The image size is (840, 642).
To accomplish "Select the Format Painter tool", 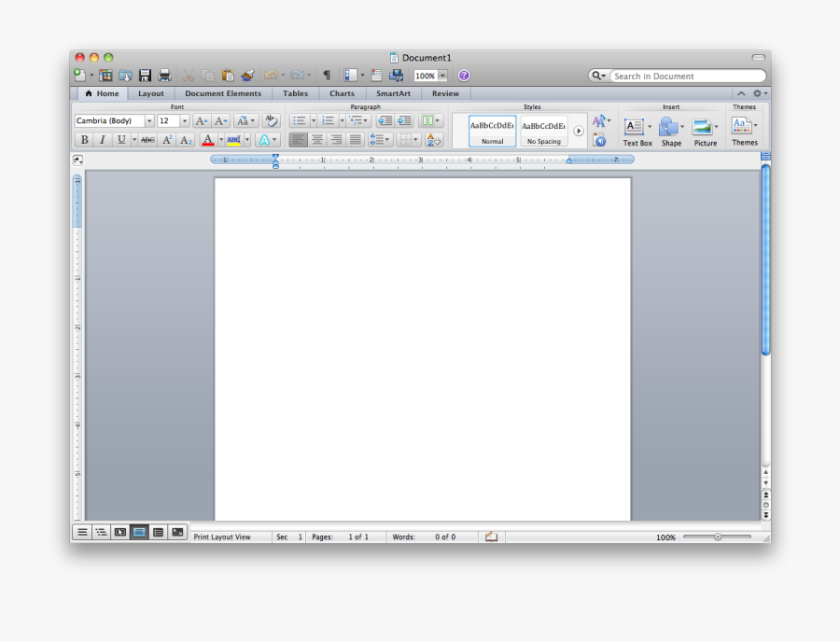I will click(x=247, y=75).
